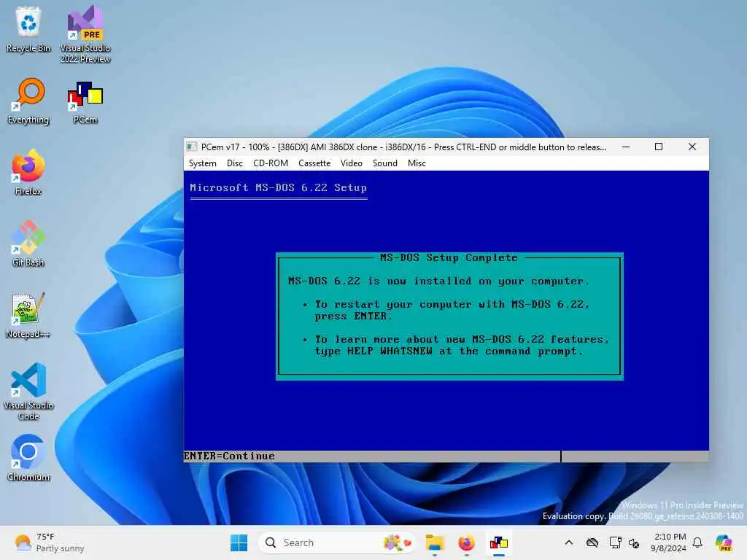Open the Windows Start menu
Screen dimensions: 747x560
(x=239, y=542)
